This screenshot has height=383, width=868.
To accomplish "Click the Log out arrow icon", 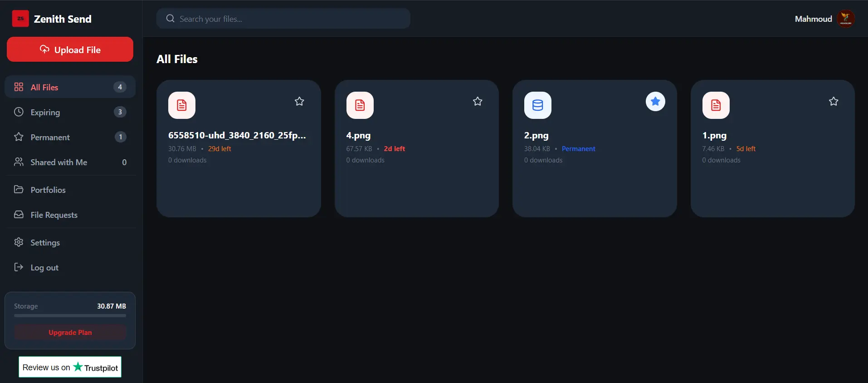I will 19,267.
